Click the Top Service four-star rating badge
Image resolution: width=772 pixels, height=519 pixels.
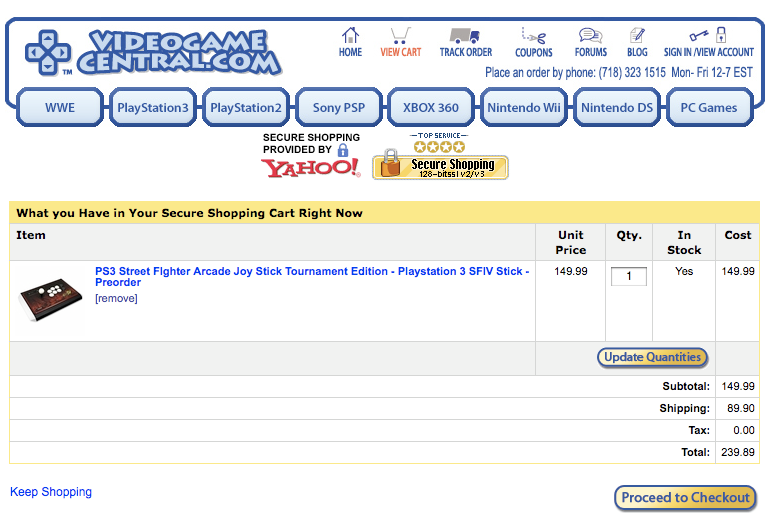tap(439, 142)
